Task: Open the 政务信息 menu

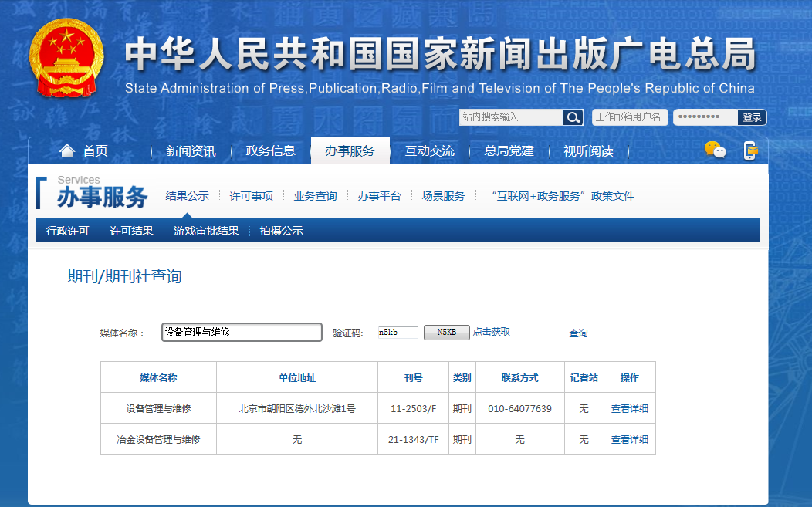Action: 270,150
